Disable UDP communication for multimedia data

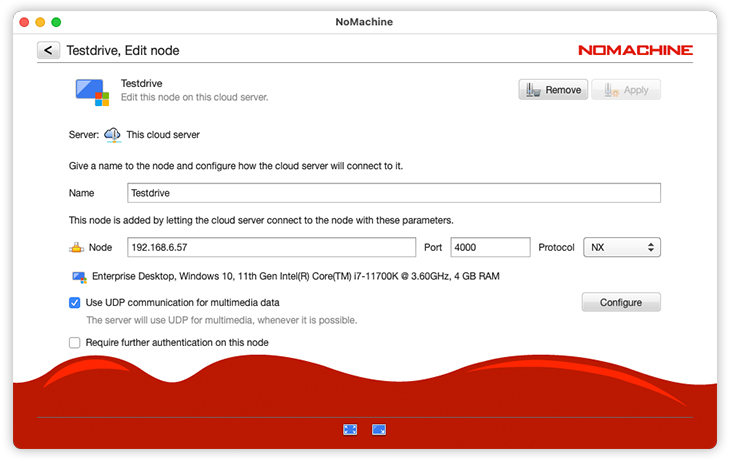click(75, 302)
